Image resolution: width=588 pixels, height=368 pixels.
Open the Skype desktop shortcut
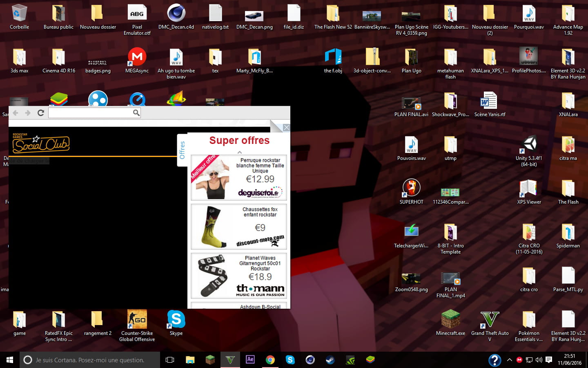(176, 323)
